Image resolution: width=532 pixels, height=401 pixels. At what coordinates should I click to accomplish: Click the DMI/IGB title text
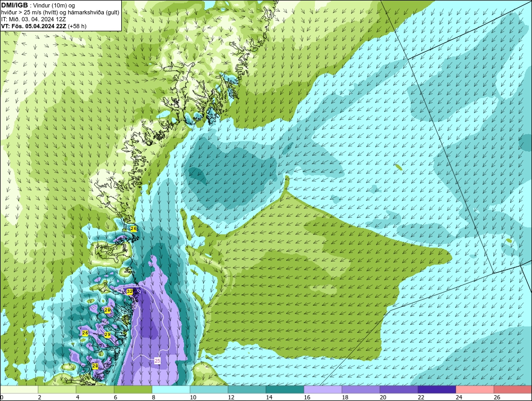point(14,5)
